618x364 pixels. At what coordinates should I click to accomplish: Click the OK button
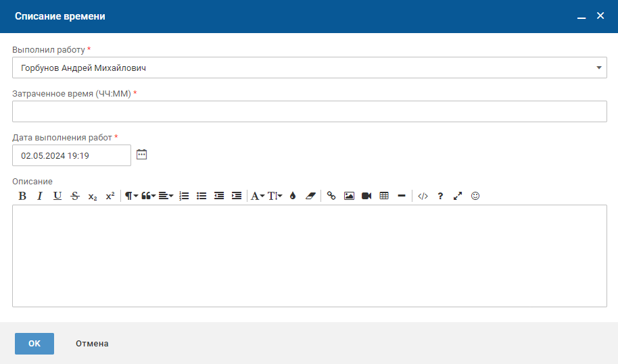pyautogui.click(x=34, y=344)
